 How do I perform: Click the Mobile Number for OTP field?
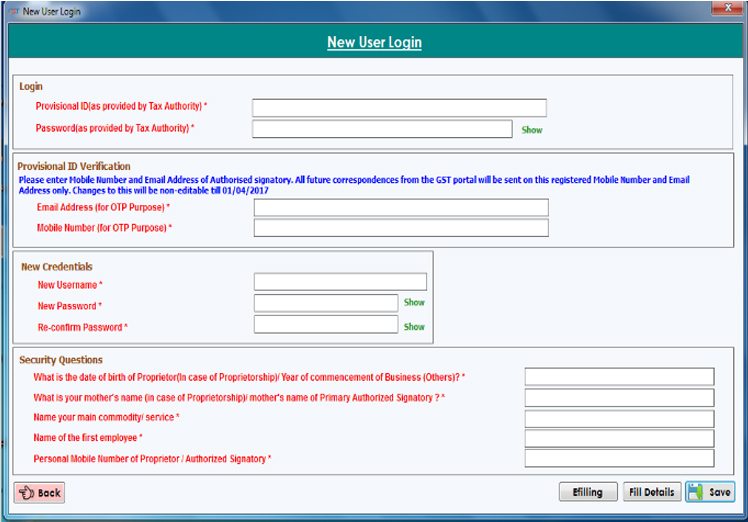tap(401, 228)
